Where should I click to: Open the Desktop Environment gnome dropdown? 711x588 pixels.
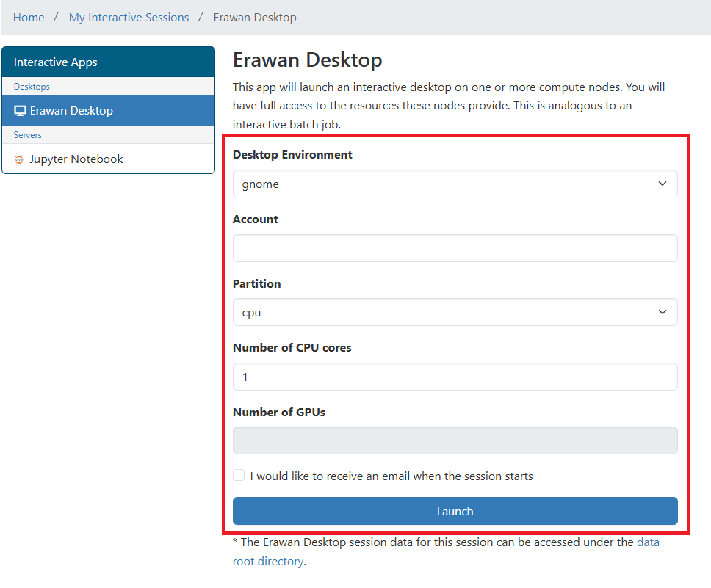coord(454,184)
